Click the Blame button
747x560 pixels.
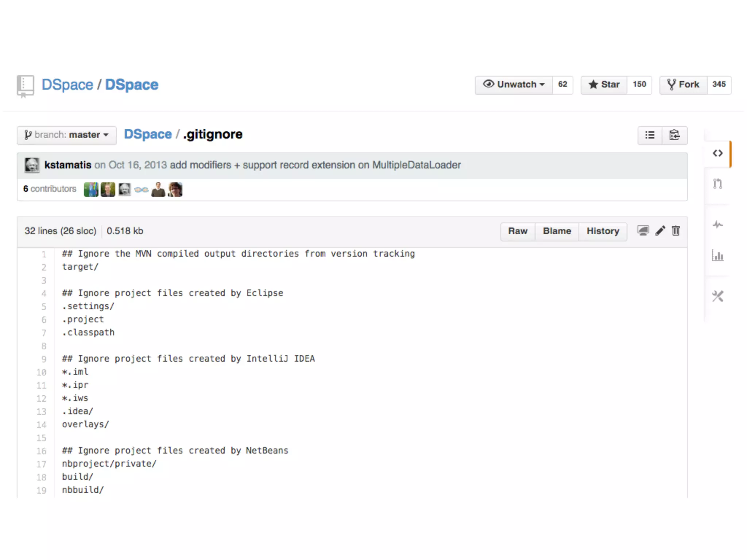pyautogui.click(x=557, y=231)
